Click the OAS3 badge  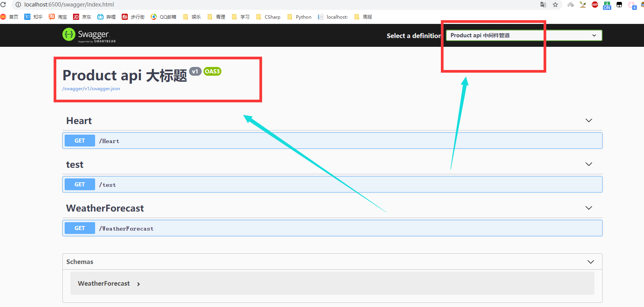coord(212,72)
